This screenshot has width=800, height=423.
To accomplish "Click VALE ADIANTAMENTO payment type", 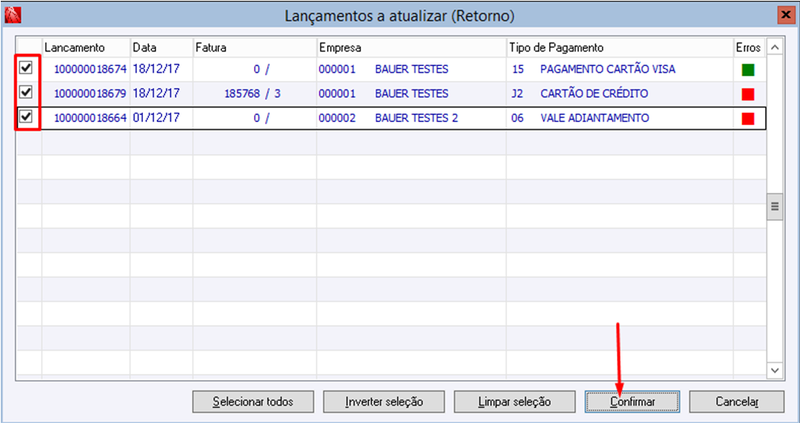I will [x=595, y=118].
